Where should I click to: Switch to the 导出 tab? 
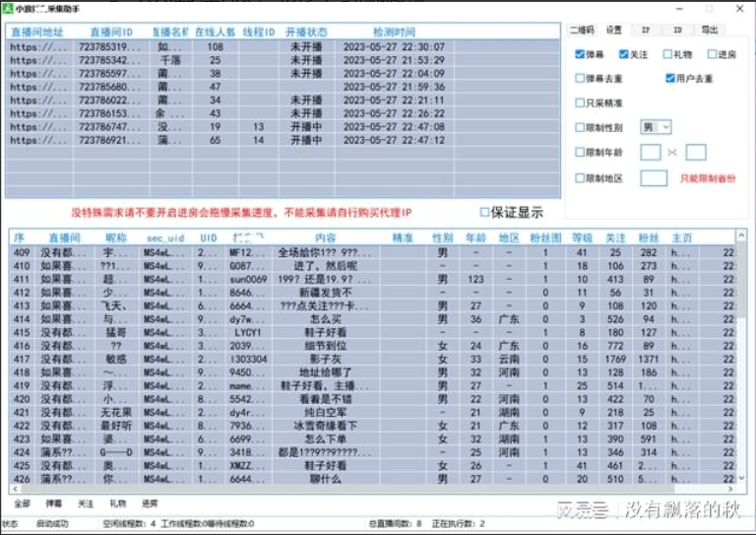[709, 30]
